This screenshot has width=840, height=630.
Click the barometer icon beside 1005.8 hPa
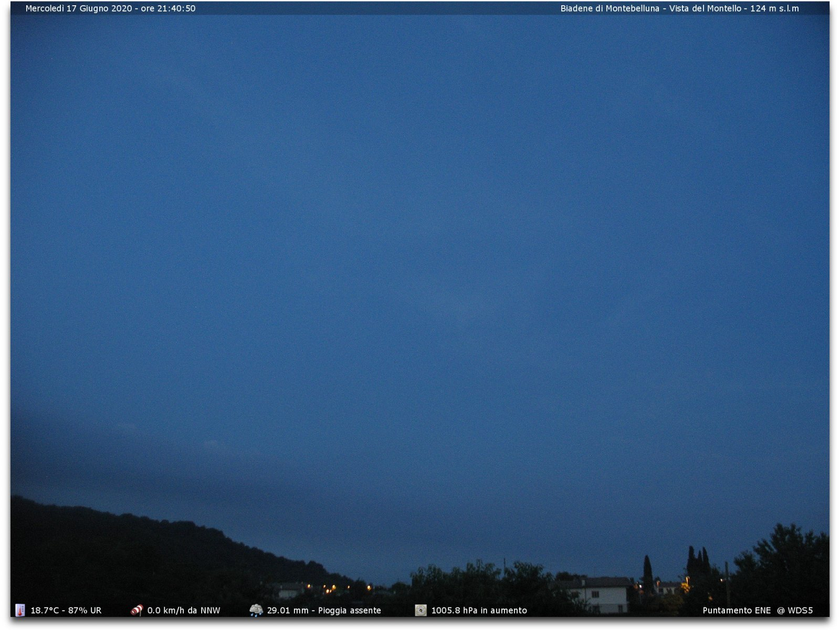pyautogui.click(x=421, y=610)
